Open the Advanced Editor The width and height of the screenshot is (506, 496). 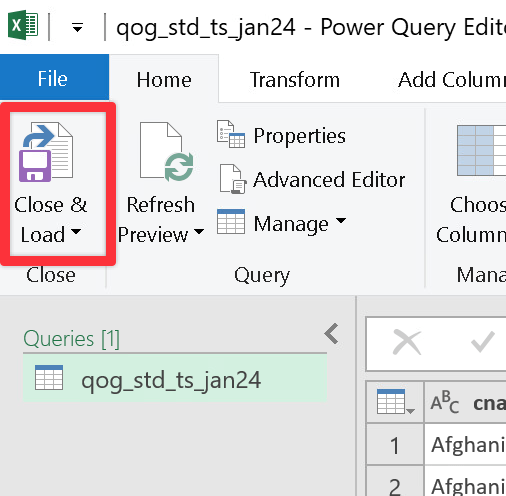(x=312, y=180)
